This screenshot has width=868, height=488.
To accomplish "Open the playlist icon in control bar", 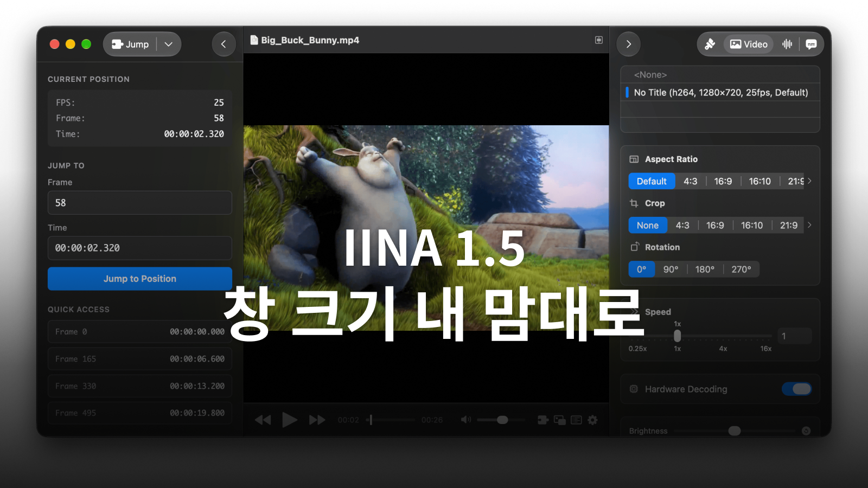I will (x=576, y=420).
